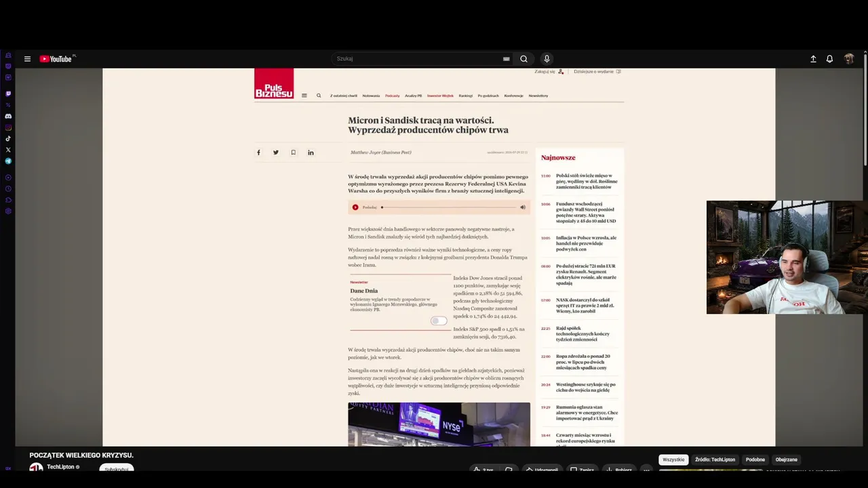The height and width of the screenshot is (488, 868).
Task: Open Twitch in the browser sidebar
Action: click(8, 94)
